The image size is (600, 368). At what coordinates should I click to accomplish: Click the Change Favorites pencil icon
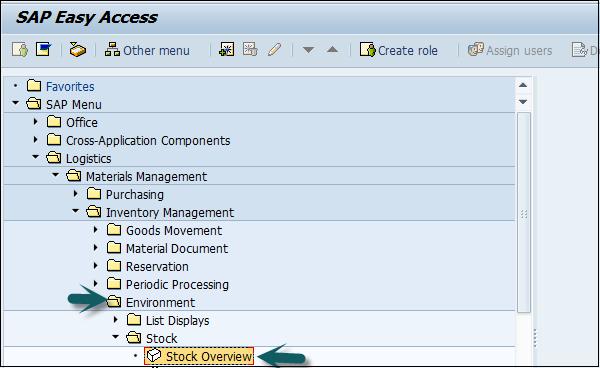pyautogui.click(x=274, y=50)
